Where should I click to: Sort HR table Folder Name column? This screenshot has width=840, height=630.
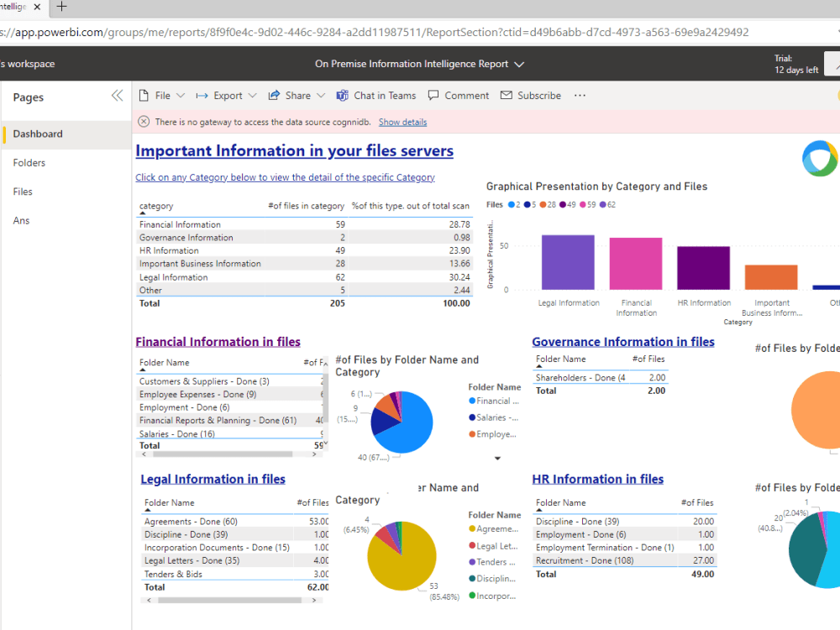tap(539, 510)
